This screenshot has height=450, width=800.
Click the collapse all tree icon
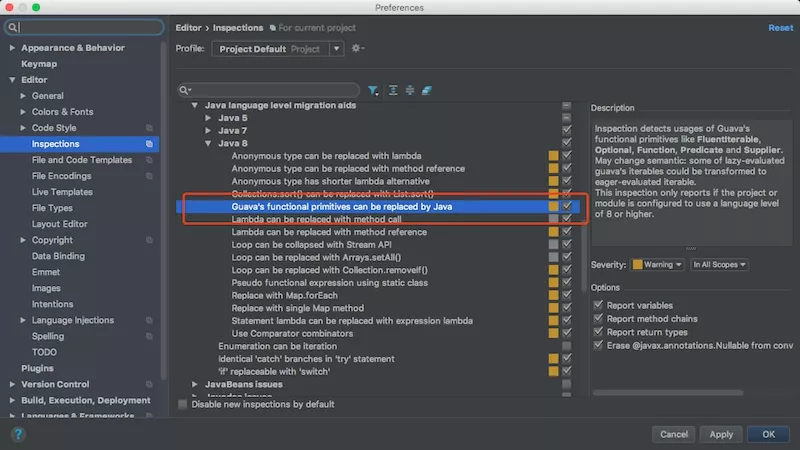pos(410,90)
